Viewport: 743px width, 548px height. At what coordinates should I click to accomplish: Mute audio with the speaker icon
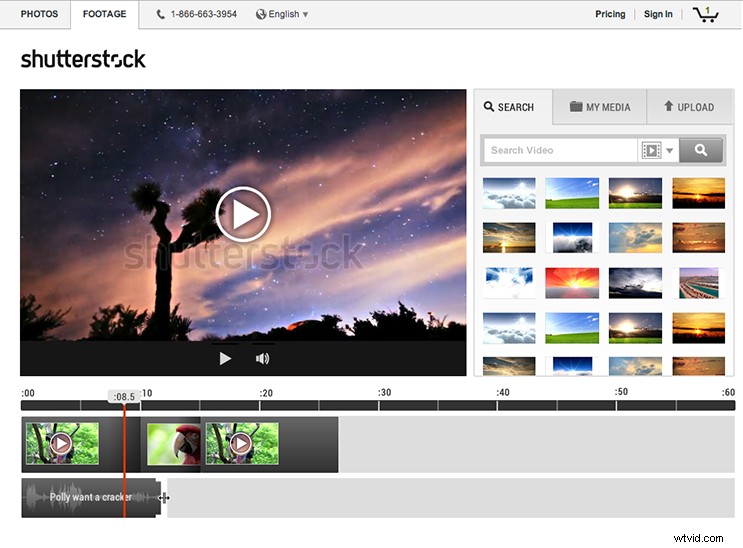[x=263, y=358]
